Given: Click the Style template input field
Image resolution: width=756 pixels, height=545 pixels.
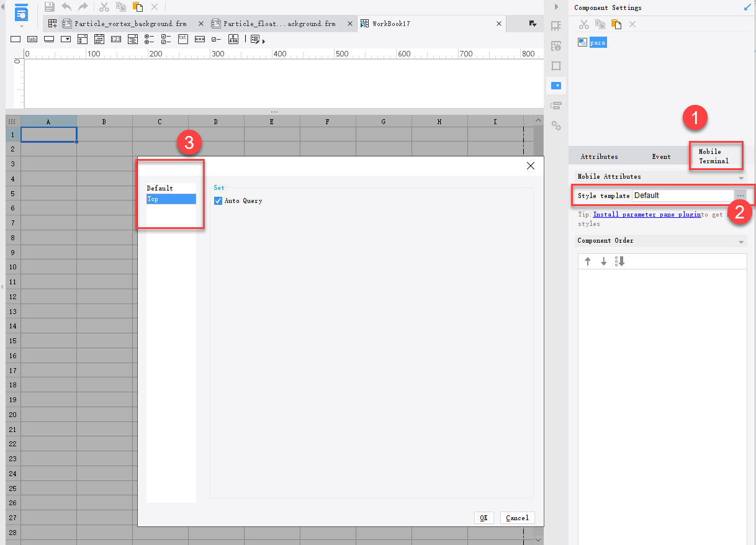Looking at the screenshot, I should coord(683,196).
